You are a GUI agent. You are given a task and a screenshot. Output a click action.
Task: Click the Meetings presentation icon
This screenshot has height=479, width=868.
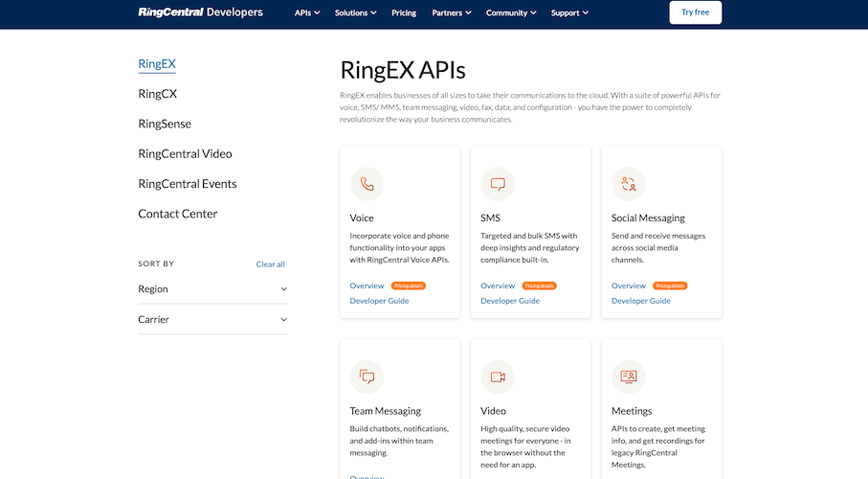pyautogui.click(x=629, y=376)
